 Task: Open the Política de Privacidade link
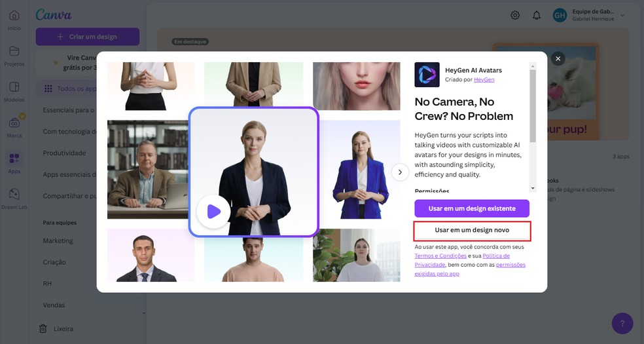[462, 260]
